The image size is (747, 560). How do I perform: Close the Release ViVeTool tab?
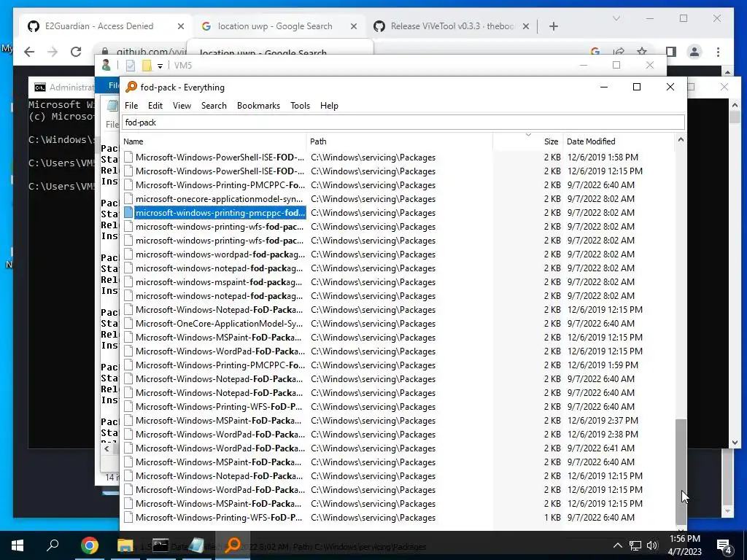525,27
